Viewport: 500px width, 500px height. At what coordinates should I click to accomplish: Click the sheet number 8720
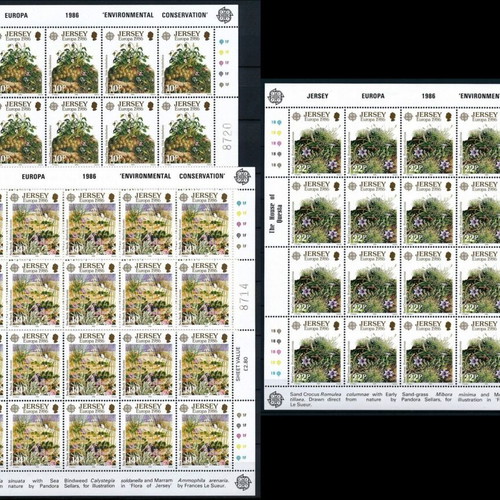[227, 136]
